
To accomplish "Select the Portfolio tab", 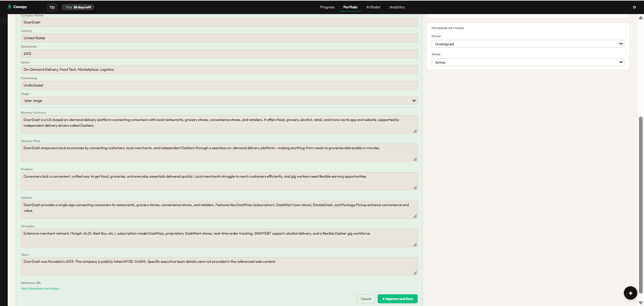I will (350, 7).
